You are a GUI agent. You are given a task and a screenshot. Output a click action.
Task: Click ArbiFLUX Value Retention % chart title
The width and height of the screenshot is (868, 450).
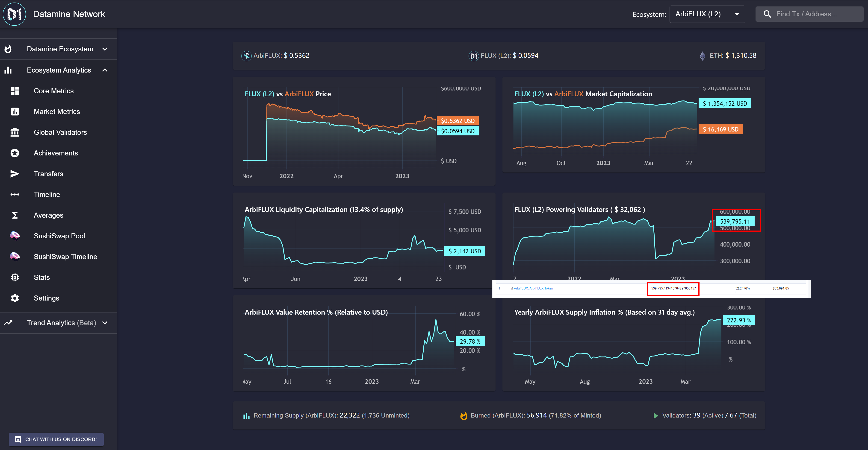316,312
